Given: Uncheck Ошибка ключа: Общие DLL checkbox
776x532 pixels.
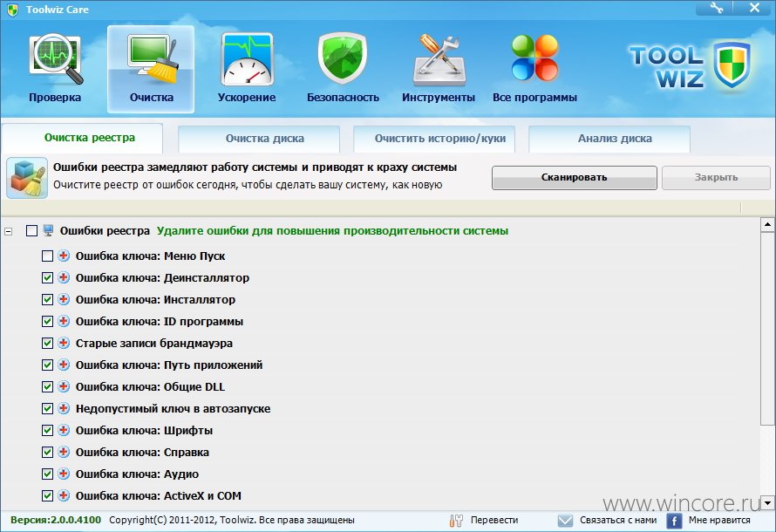Looking at the screenshot, I should pos(47,386).
